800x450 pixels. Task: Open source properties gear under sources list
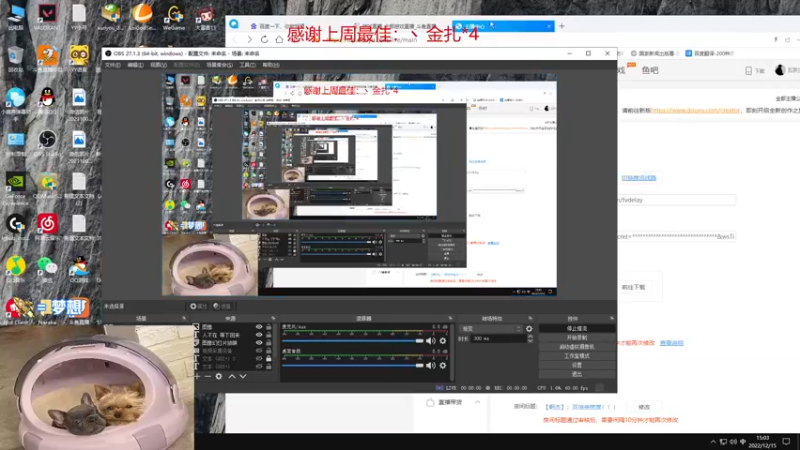coord(219,376)
